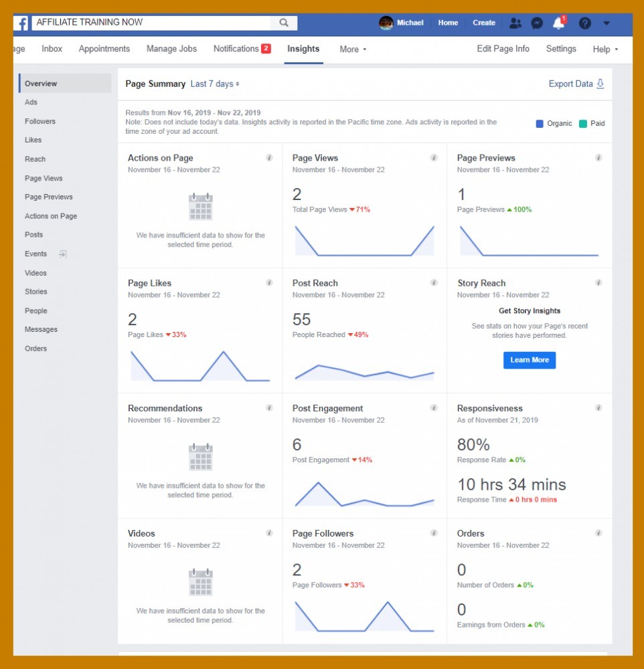Click the Page Likes line chart
644x669 pixels.
(200, 366)
